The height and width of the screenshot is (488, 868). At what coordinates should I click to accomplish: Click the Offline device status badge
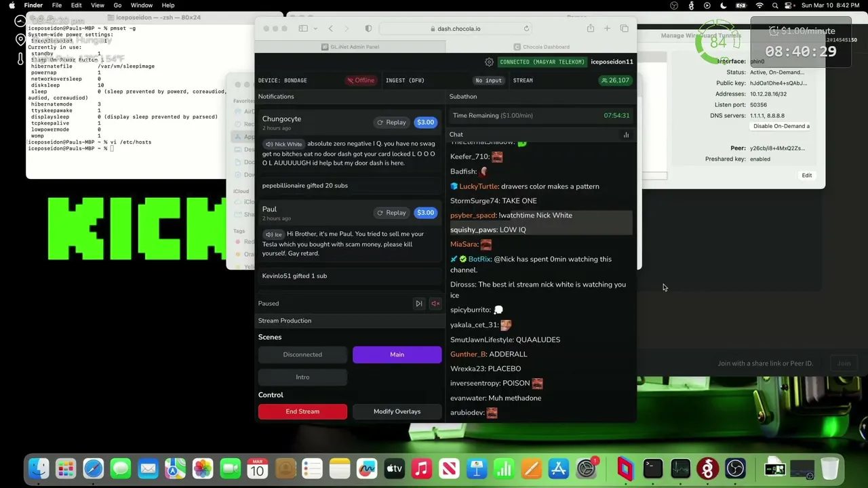coord(361,81)
